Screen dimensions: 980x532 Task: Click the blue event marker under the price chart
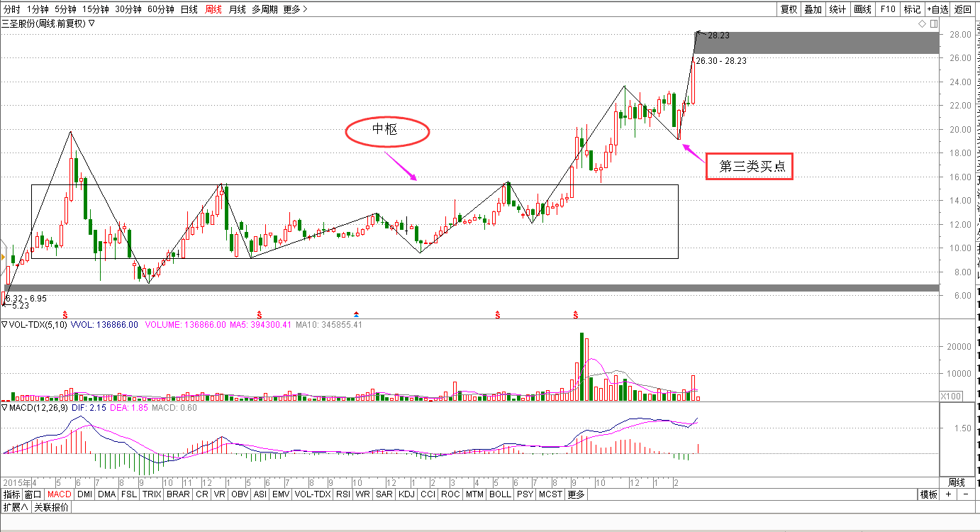click(356, 314)
